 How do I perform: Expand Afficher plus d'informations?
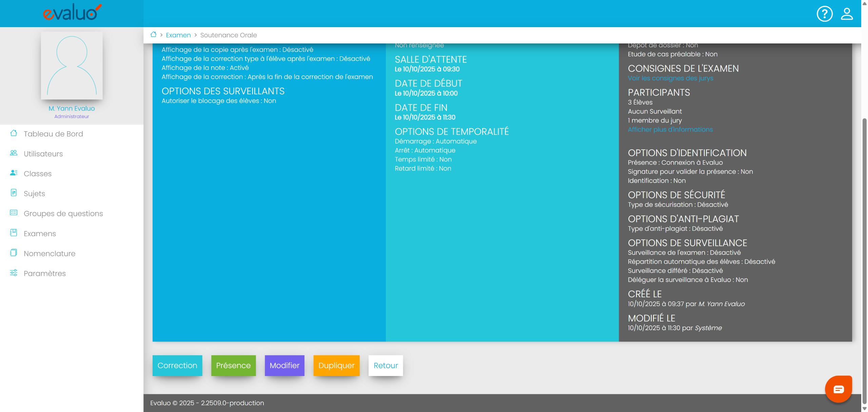click(x=670, y=129)
